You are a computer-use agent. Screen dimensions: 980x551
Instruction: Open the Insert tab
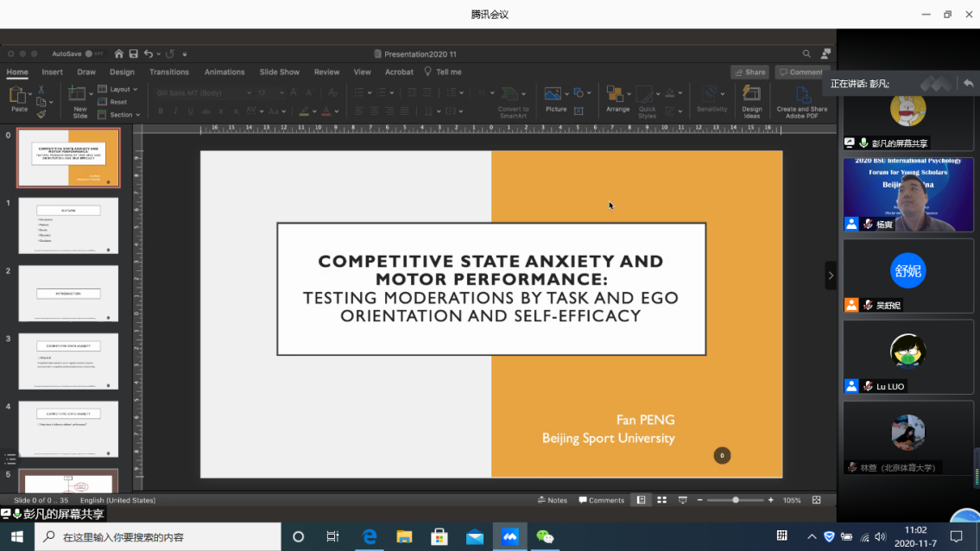[x=53, y=72]
